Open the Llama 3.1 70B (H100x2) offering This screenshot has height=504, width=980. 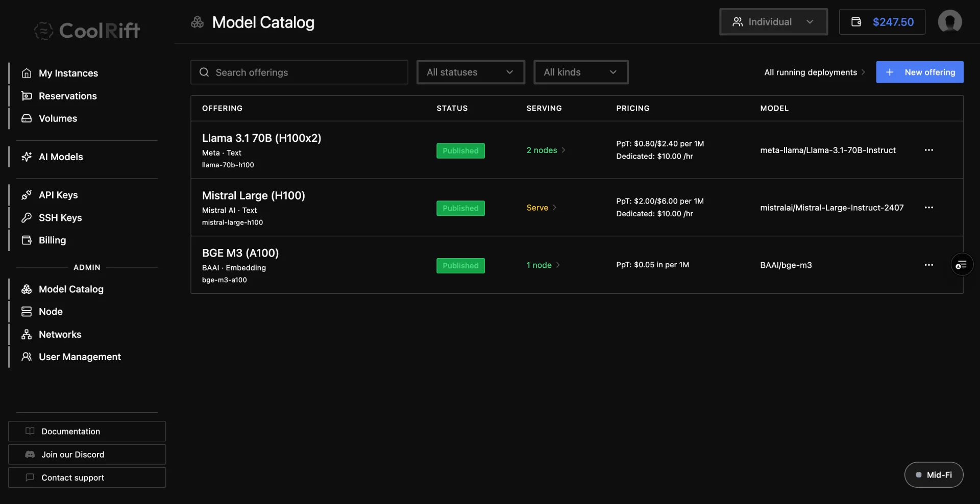261,138
